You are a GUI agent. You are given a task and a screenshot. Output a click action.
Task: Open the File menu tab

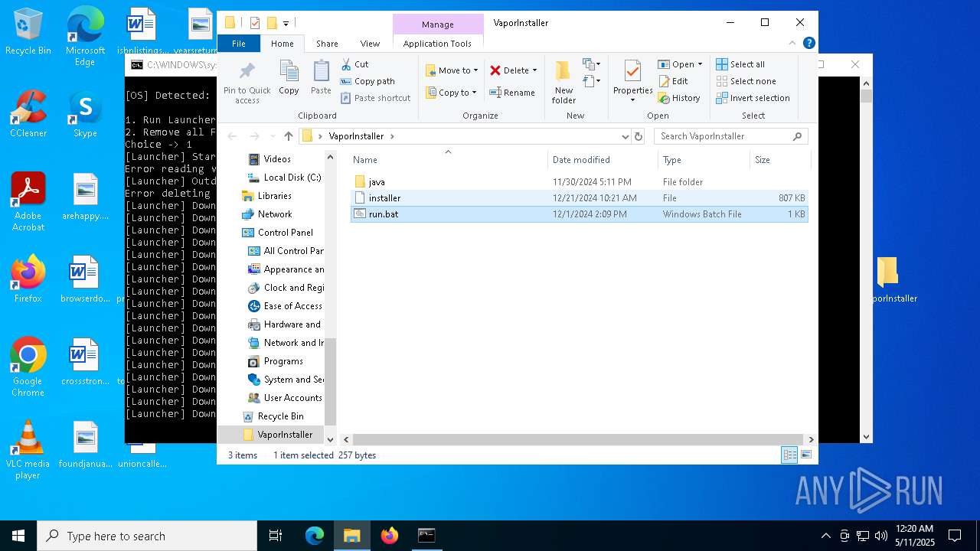pos(239,44)
